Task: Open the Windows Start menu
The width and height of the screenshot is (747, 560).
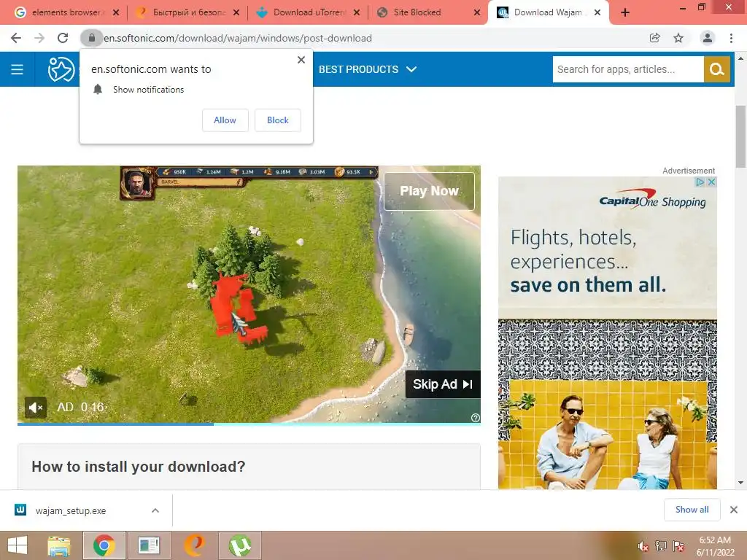Action: (x=18, y=545)
